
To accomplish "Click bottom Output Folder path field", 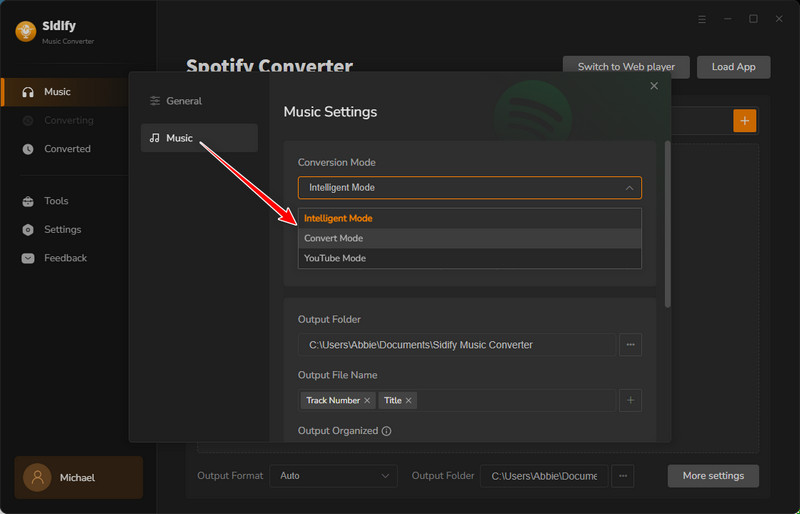I will 544,476.
